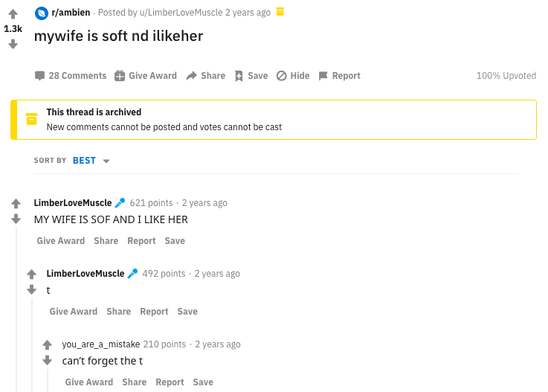Give Award to the post
The height and width of the screenshot is (392, 548).
pos(146,76)
